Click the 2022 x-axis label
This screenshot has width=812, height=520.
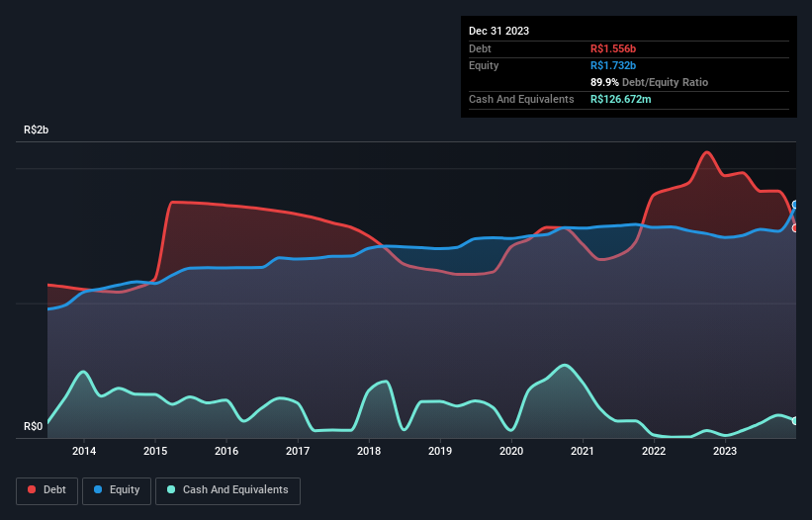click(x=654, y=451)
